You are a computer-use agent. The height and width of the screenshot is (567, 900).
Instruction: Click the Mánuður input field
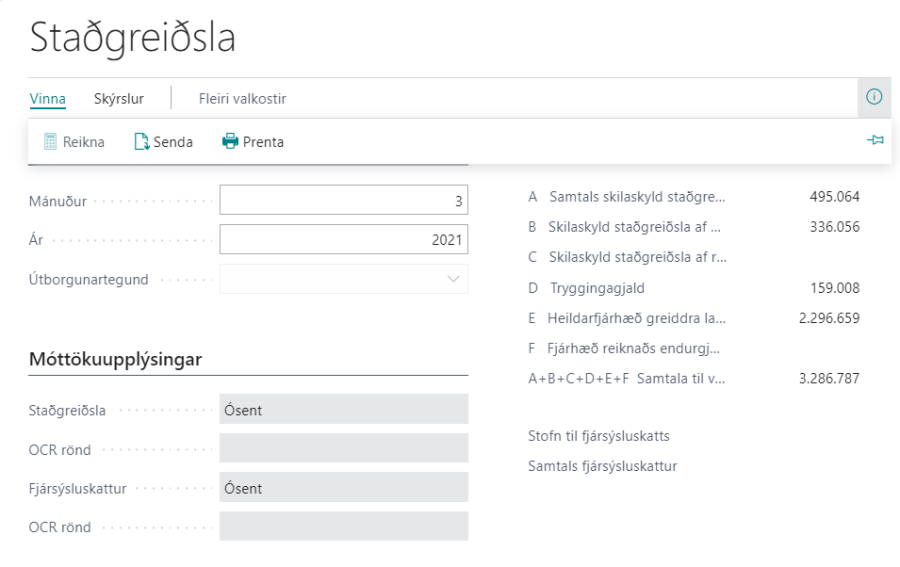tap(343, 200)
